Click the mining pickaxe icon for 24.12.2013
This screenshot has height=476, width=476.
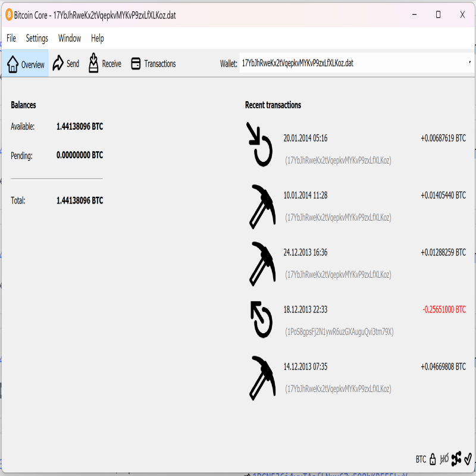pos(262,264)
